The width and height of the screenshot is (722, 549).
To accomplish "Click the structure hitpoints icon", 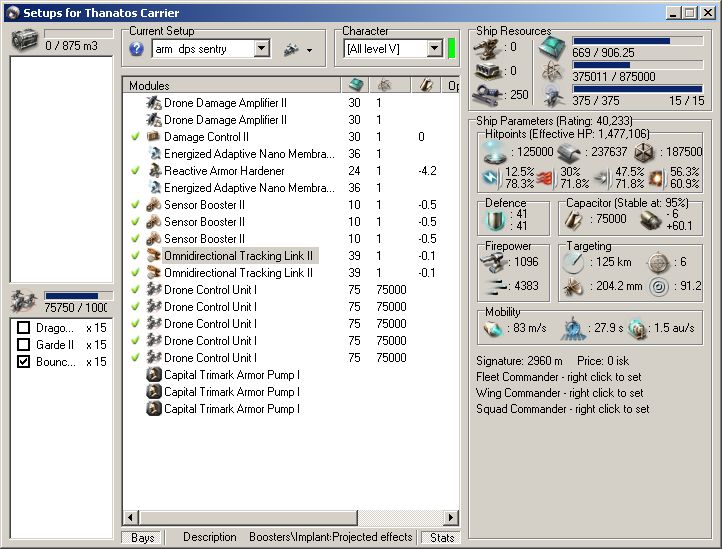I will pyautogui.click(x=644, y=152).
